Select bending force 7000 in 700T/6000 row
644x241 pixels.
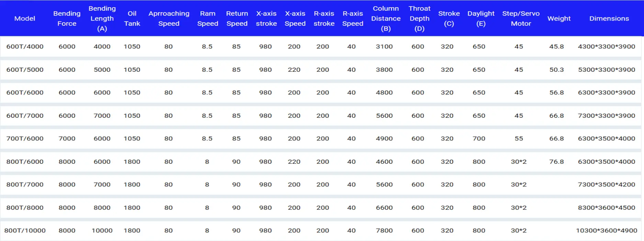tap(67, 139)
